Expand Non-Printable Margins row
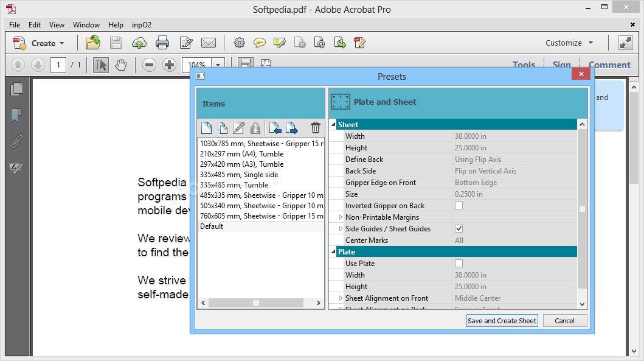 pyautogui.click(x=341, y=217)
